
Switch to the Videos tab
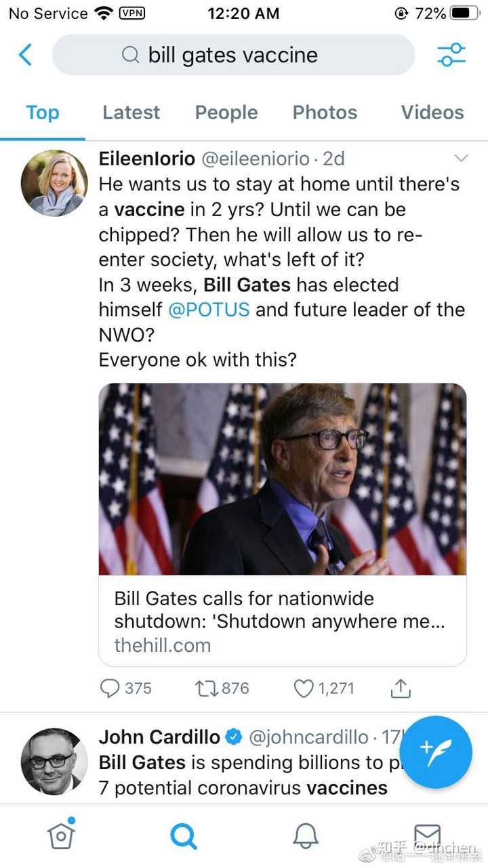(x=432, y=112)
